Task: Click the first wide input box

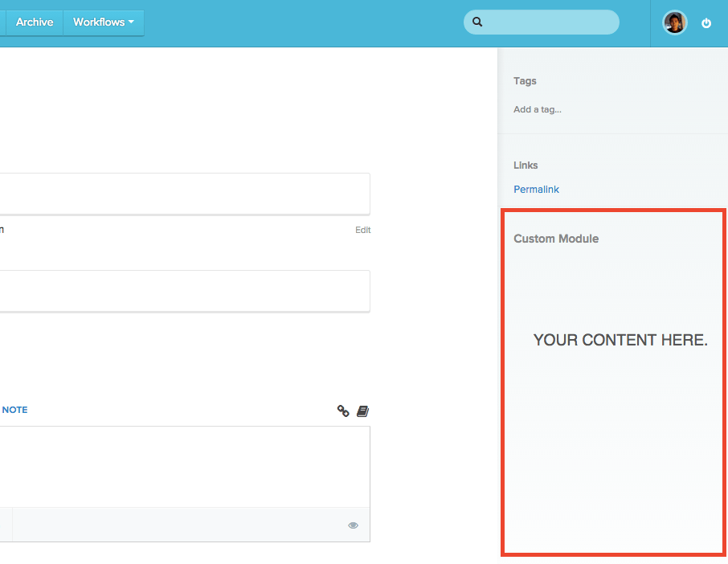Action: pos(185,194)
